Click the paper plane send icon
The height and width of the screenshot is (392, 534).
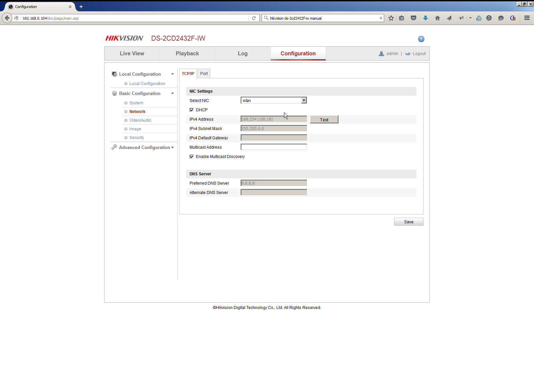(x=449, y=18)
